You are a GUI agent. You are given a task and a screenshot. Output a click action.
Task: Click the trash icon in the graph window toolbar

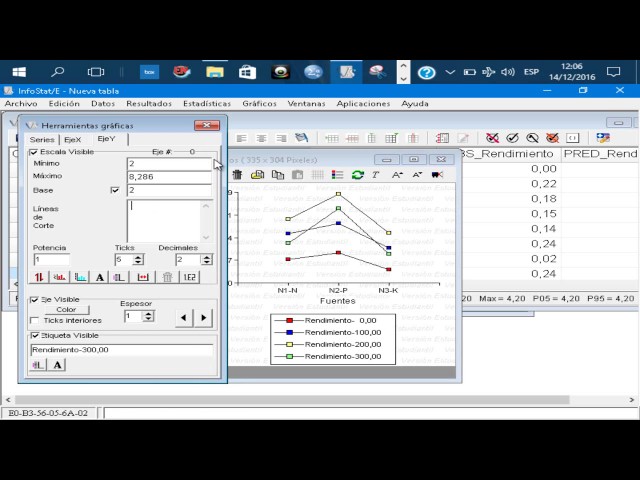click(237, 175)
